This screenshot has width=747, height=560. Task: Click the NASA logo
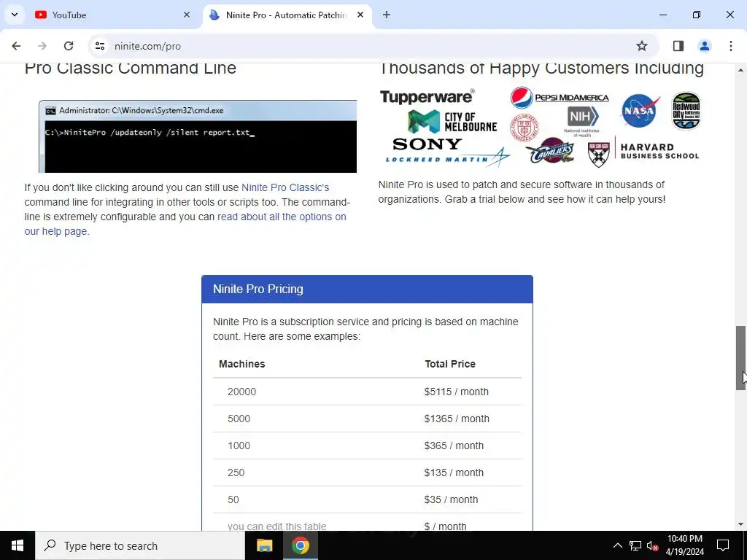point(640,111)
